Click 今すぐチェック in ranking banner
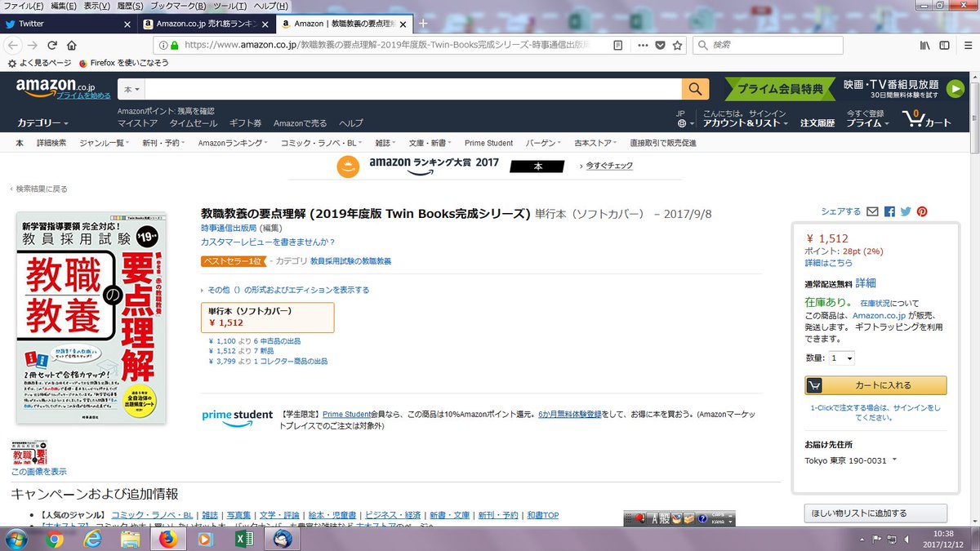Image resolution: width=980 pixels, height=551 pixels. pos(609,166)
